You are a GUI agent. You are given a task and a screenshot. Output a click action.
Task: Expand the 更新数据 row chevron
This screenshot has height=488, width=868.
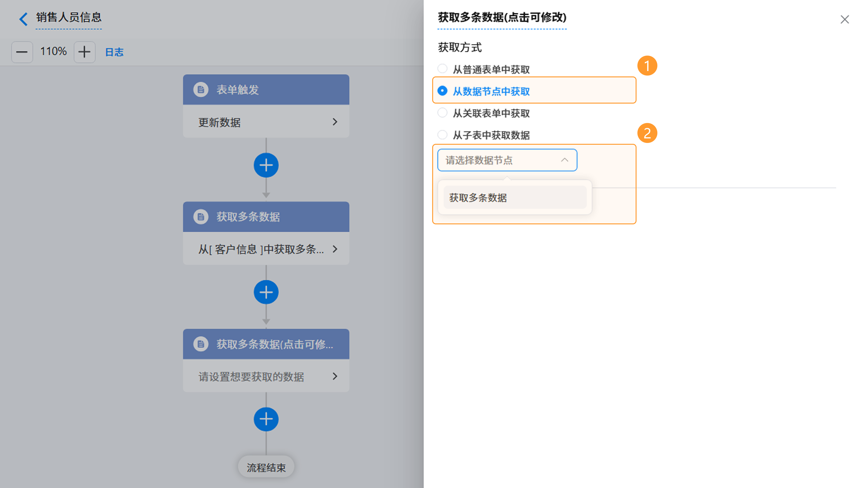335,122
